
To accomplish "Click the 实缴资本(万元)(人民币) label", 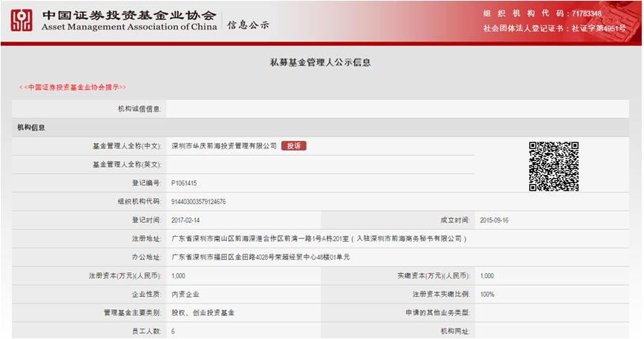I will coord(434,276).
